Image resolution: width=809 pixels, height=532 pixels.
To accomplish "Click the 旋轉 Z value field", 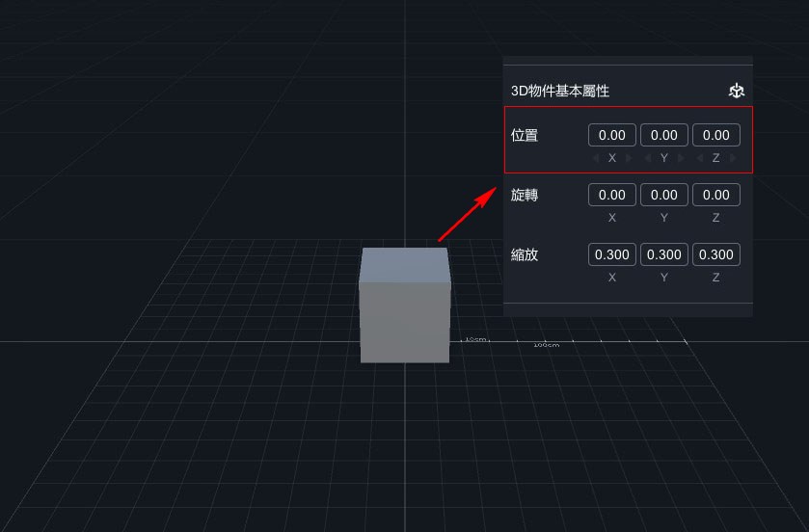I will [x=716, y=195].
